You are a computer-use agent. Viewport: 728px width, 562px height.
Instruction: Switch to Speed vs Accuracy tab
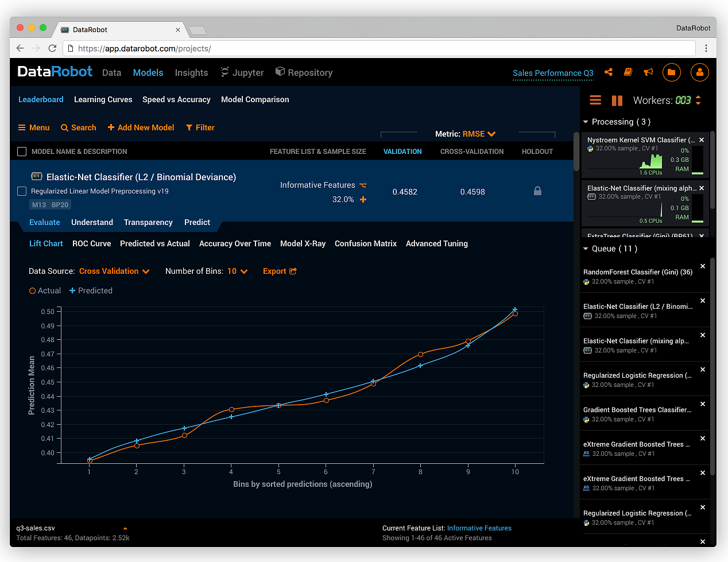[x=176, y=99]
